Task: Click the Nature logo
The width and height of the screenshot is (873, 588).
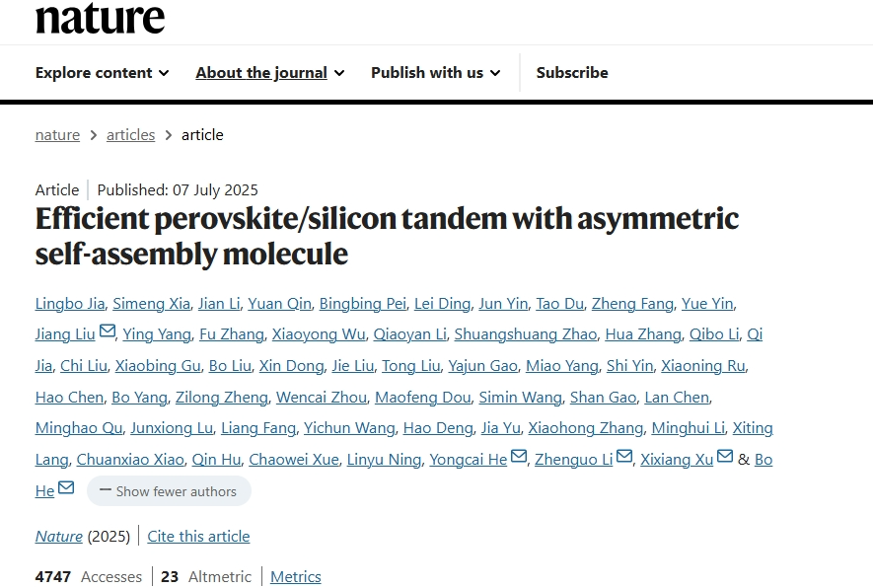Action: pyautogui.click(x=100, y=18)
